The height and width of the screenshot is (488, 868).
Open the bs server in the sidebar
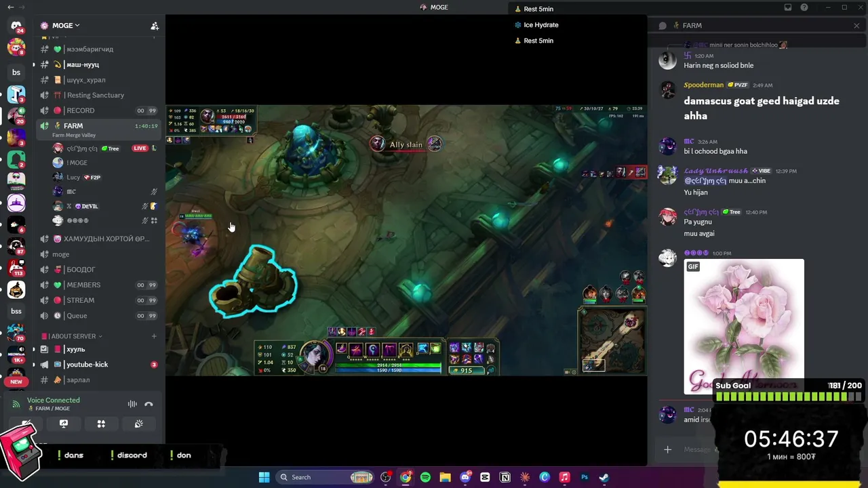16,73
